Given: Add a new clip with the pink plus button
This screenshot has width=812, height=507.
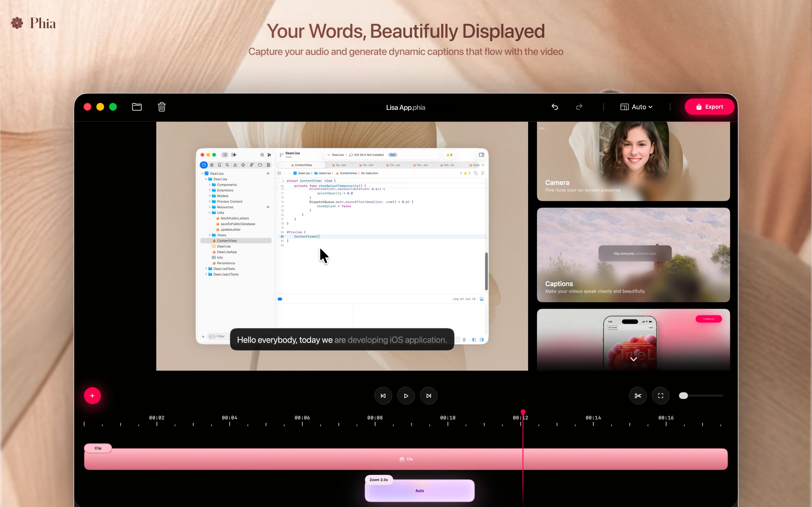Looking at the screenshot, I should [x=92, y=396].
